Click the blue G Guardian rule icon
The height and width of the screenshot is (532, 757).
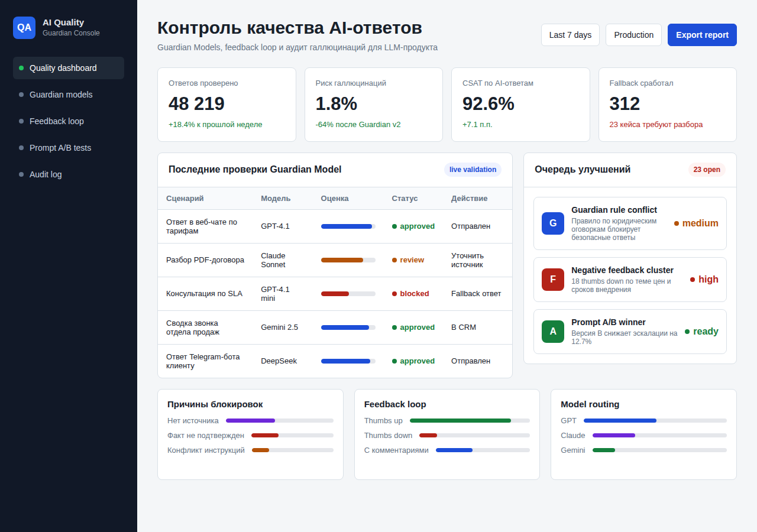click(x=553, y=223)
